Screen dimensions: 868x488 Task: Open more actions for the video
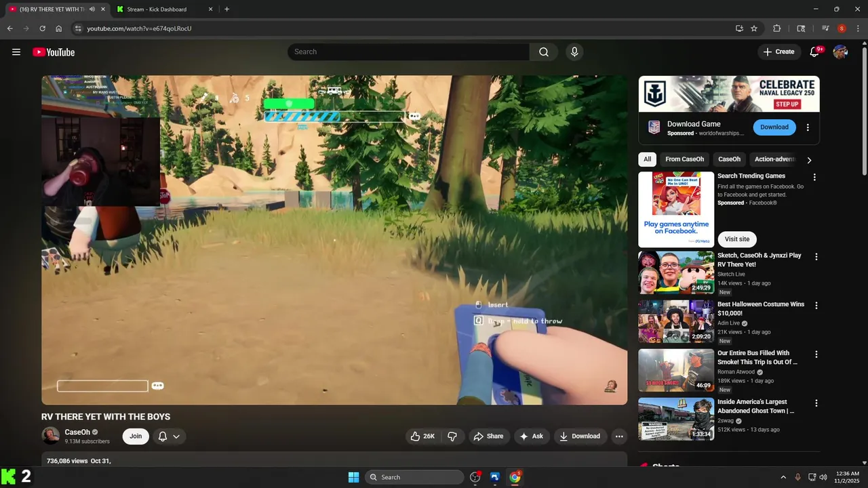click(x=619, y=436)
